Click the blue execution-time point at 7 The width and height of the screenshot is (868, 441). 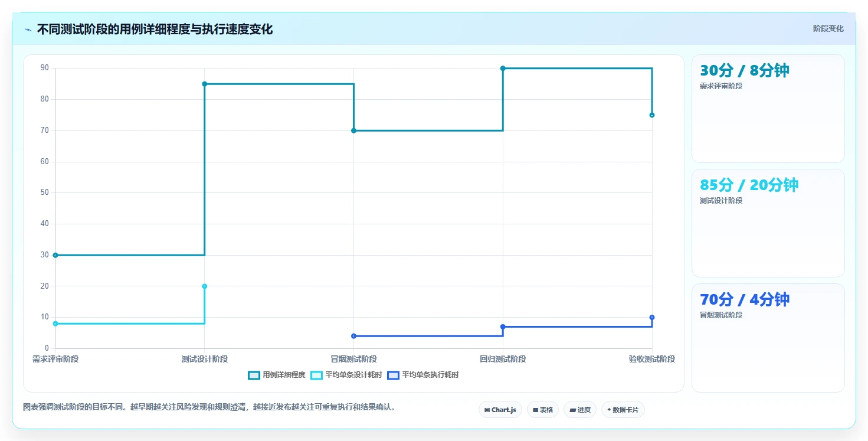503,326
